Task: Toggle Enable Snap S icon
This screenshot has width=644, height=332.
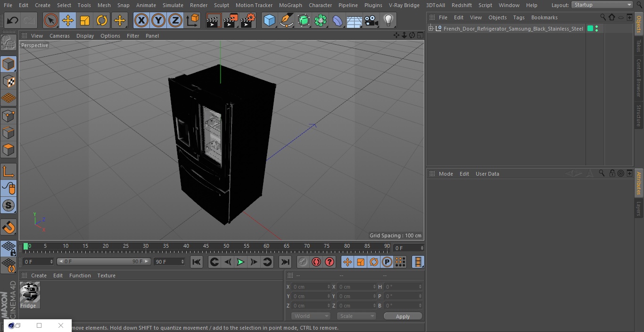Action: click(x=8, y=205)
